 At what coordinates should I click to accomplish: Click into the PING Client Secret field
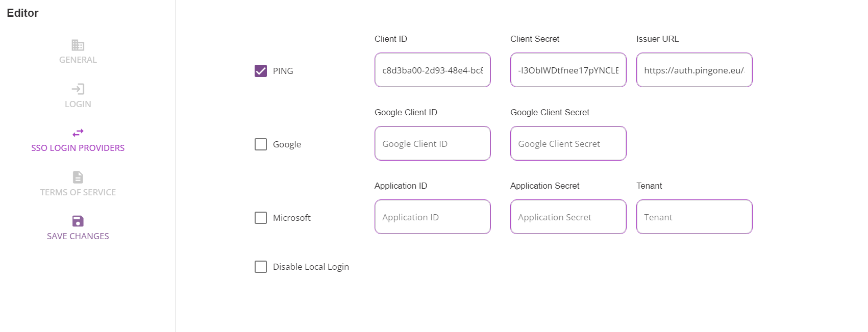pyautogui.click(x=568, y=70)
